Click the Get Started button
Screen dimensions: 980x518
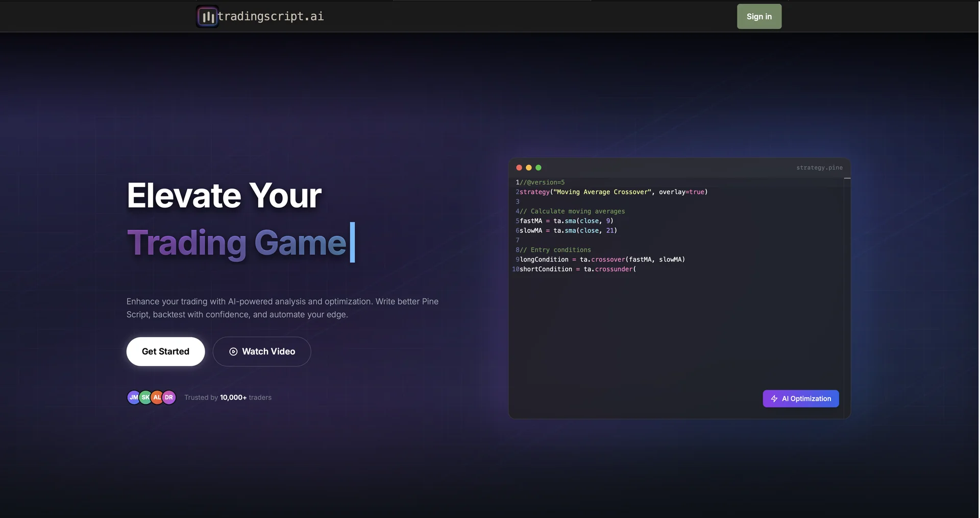coord(165,351)
